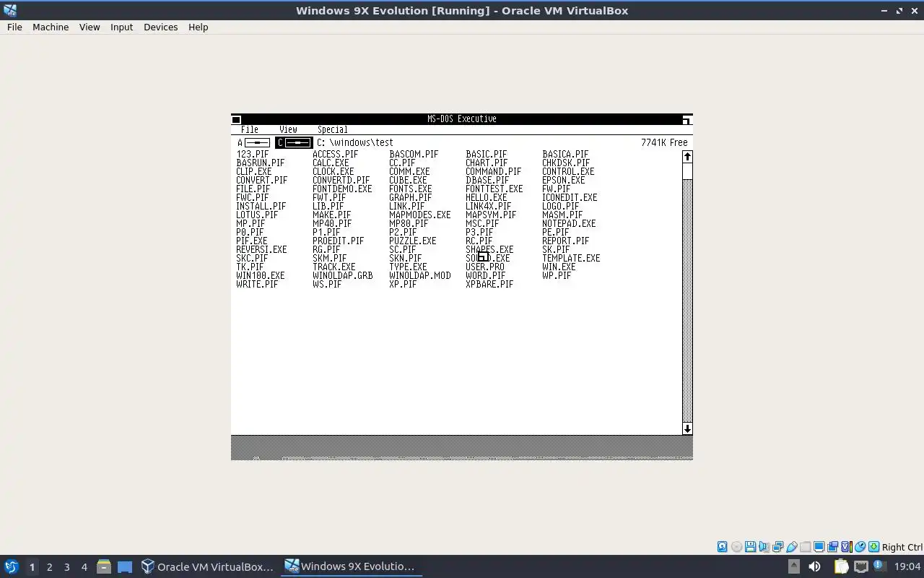This screenshot has width=924, height=578.
Task: Open the MS-DOS Executive Special menu
Action: pos(332,129)
